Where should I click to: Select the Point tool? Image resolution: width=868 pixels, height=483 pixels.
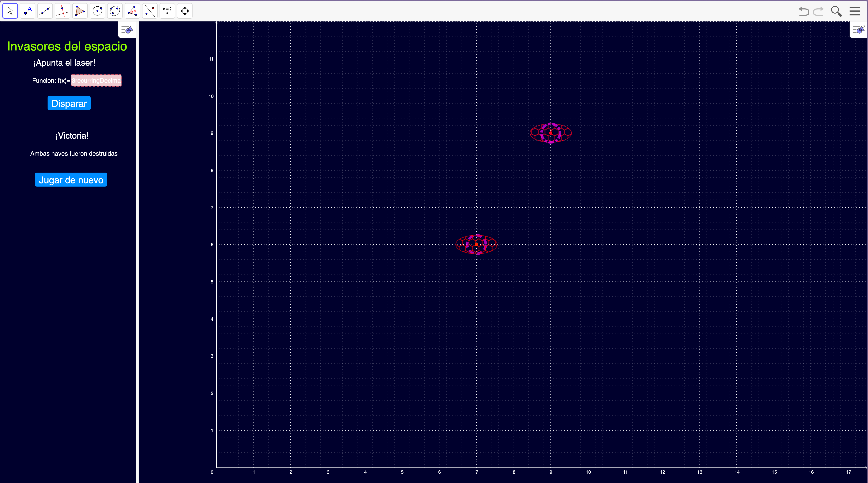(x=28, y=11)
